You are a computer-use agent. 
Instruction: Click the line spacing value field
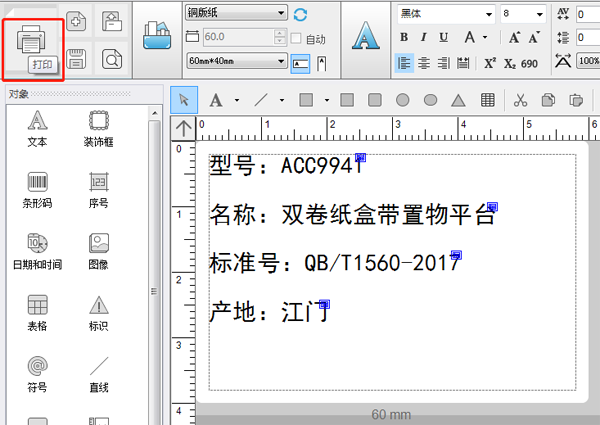tap(588, 37)
